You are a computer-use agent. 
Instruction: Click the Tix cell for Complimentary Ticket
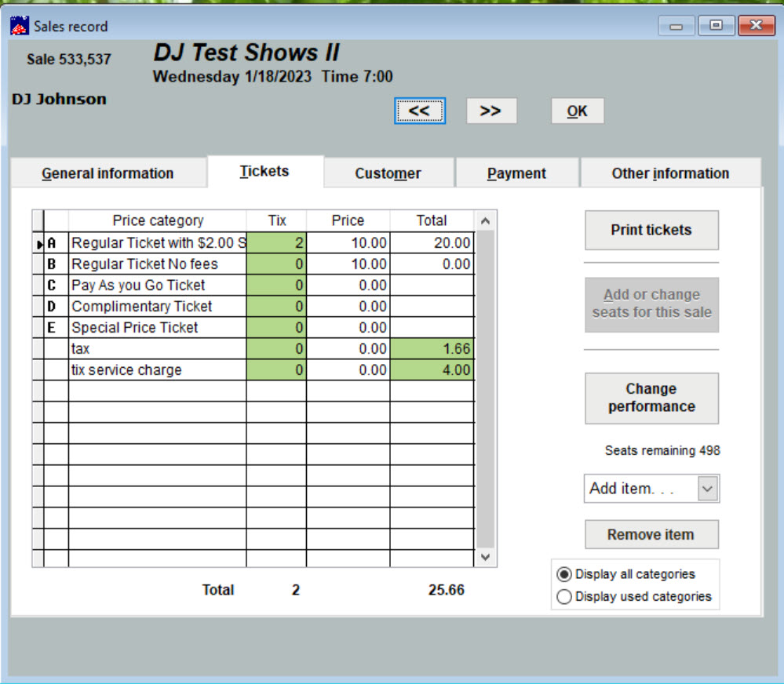(276, 307)
